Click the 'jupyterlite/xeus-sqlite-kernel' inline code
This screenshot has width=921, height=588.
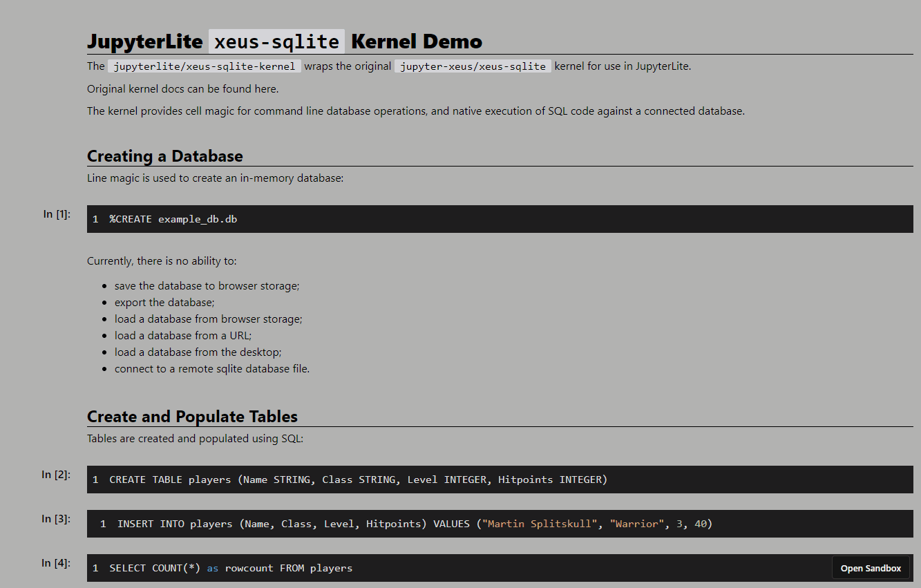click(205, 66)
